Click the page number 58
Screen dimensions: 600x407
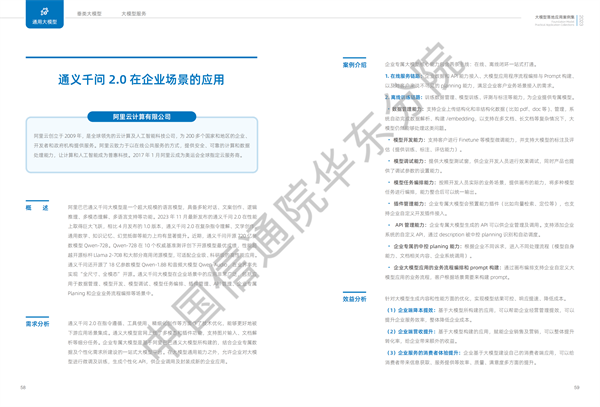pos(23,387)
